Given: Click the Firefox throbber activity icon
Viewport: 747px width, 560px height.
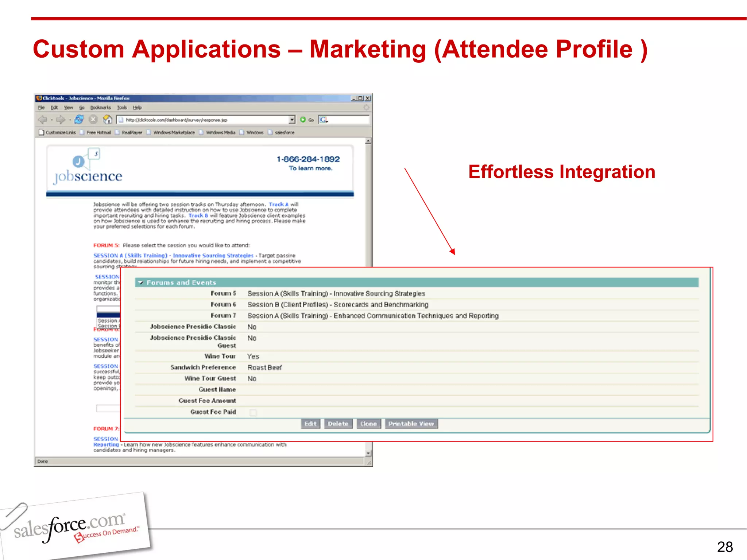Looking at the screenshot, I should [366, 108].
